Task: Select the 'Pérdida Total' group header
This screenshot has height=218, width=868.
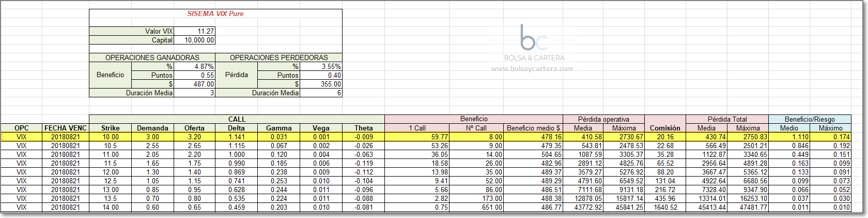Action: click(x=727, y=119)
